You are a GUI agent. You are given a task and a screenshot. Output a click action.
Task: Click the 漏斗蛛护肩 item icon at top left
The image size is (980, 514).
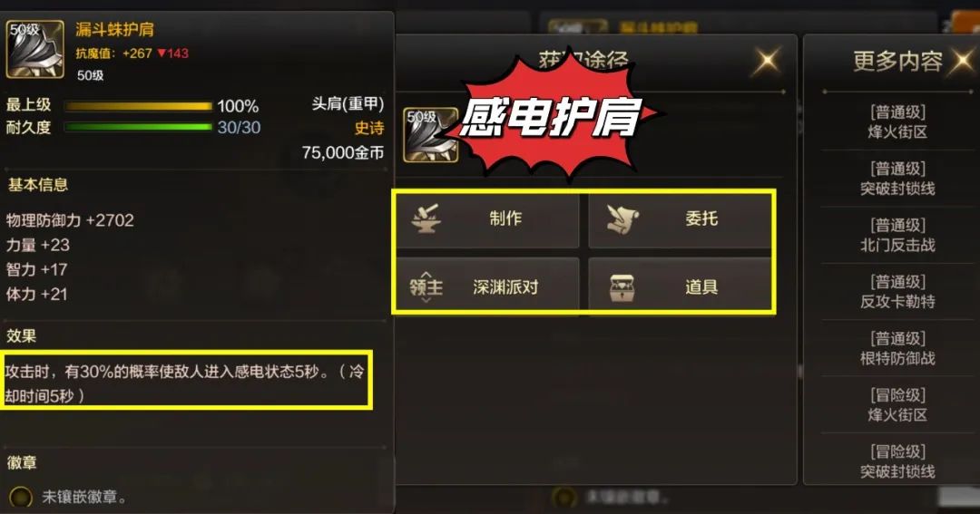coord(35,49)
